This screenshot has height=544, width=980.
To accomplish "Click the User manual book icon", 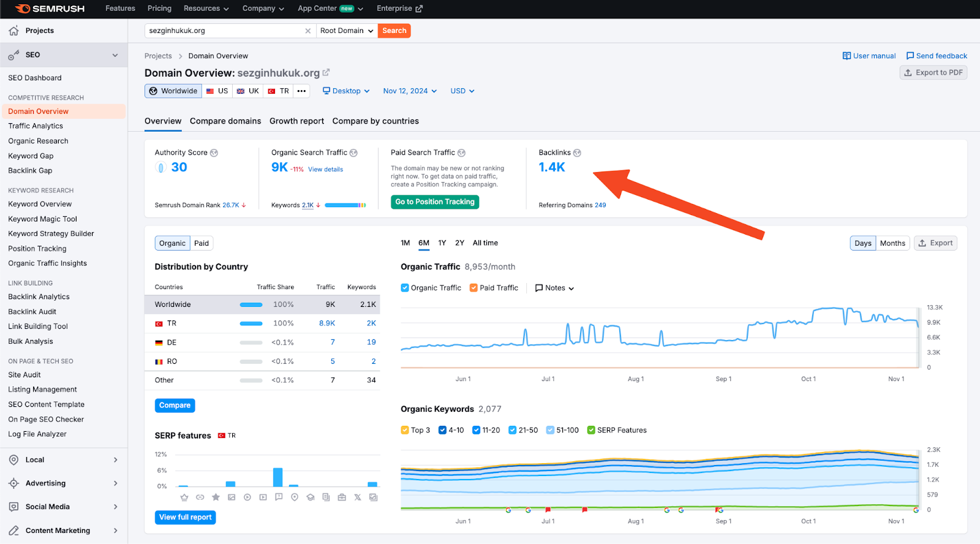I will pos(846,56).
